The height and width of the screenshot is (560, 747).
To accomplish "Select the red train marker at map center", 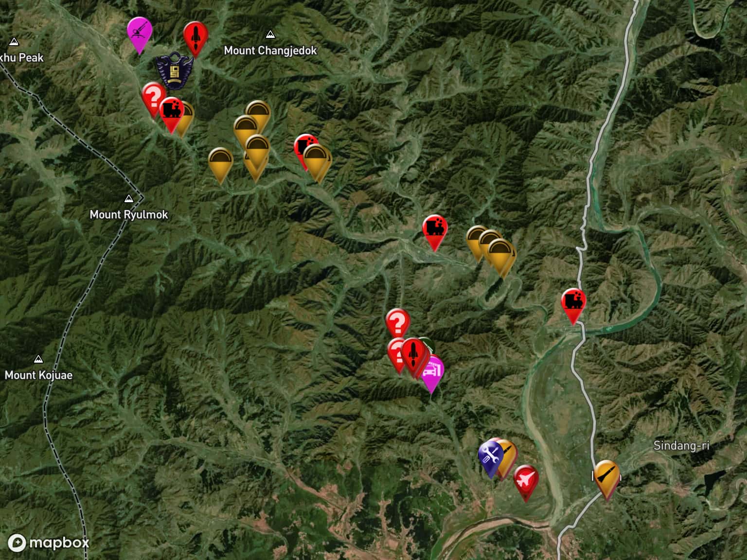I will (434, 228).
